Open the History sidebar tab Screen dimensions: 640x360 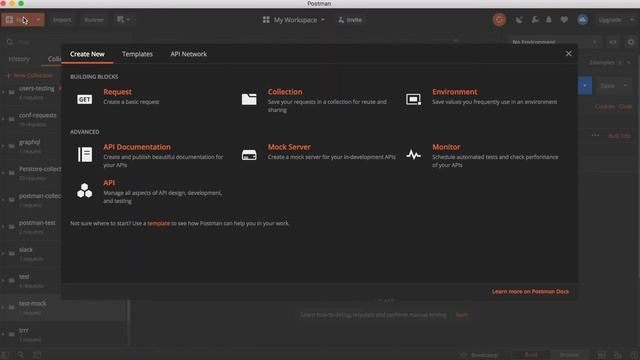click(19, 59)
